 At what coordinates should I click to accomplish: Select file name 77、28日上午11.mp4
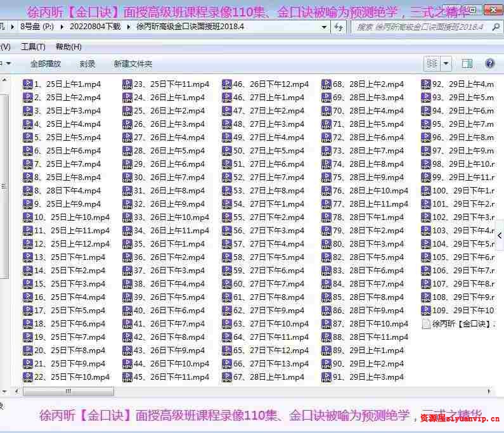pos(371,204)
